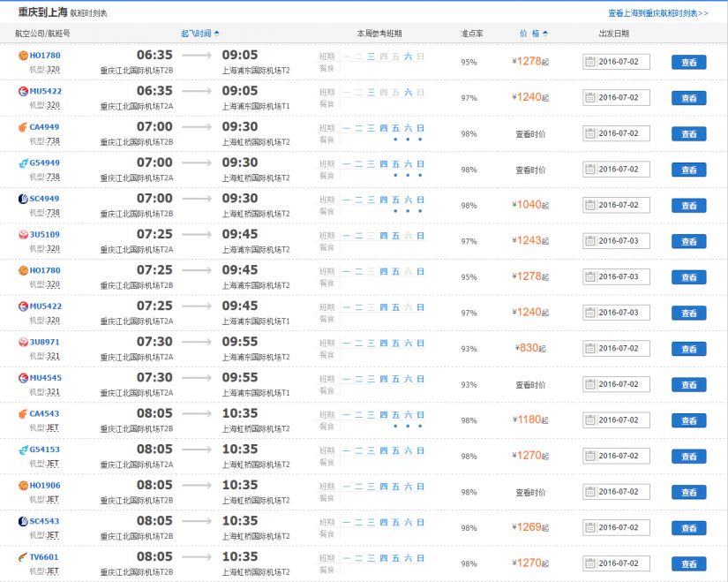Click the Air China logo beside CA4543
728x582 pixels.
point(23,413)
